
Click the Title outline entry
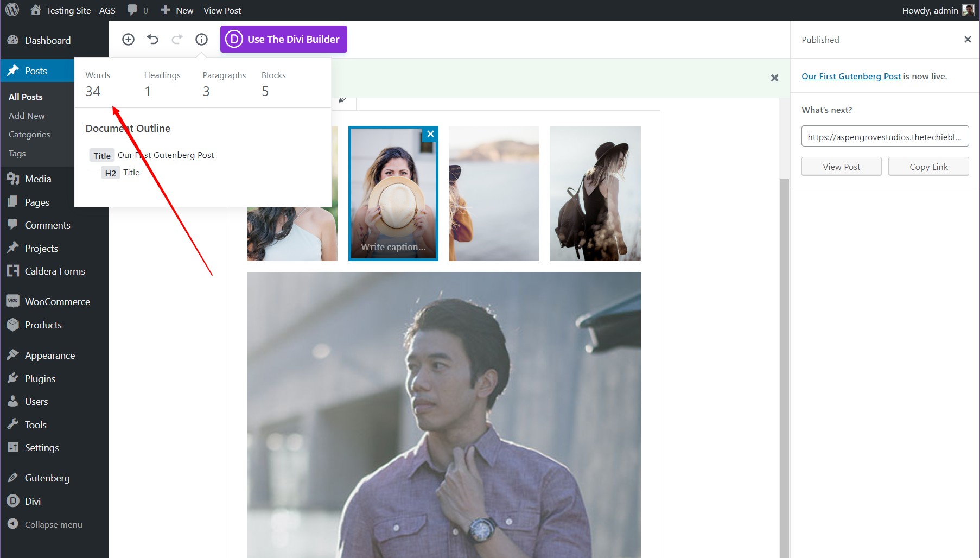152,155
